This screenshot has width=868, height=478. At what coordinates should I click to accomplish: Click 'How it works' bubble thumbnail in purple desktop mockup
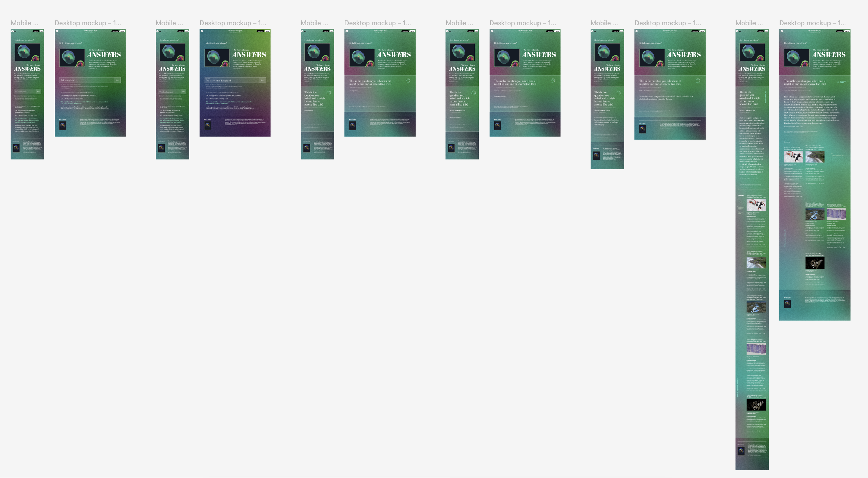pyautogui.click(x=208, y=126)
